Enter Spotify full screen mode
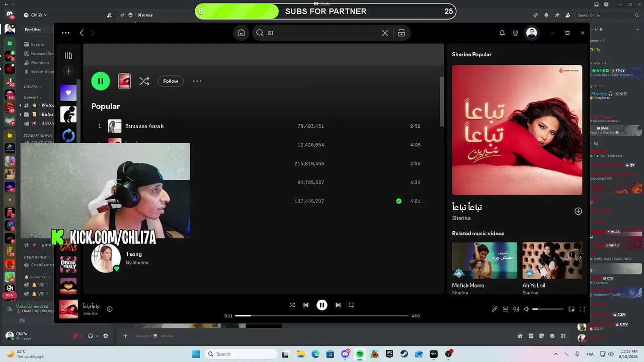Screen dimensions: 644x362 pyautogui.click(x=582, y=309)
